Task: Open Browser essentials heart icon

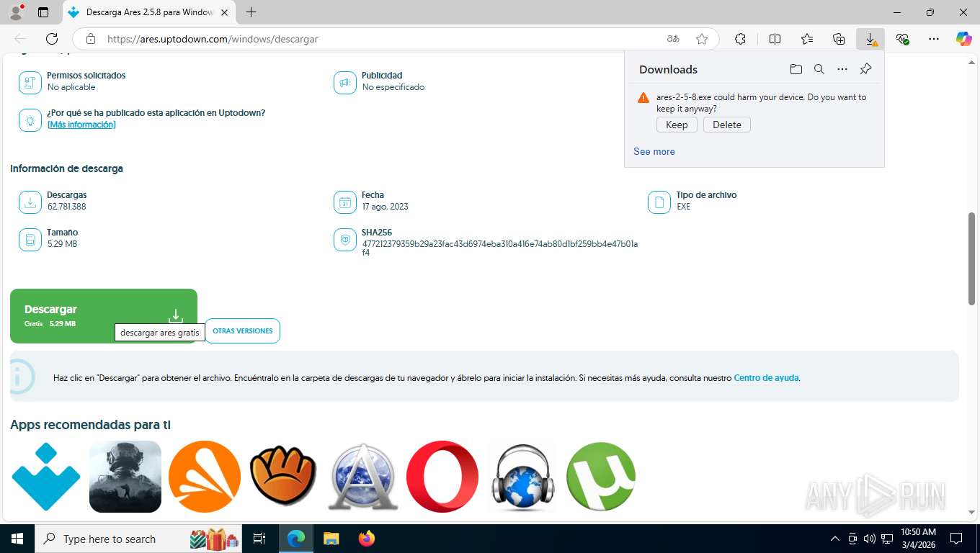Action: [x=902, y=39]
